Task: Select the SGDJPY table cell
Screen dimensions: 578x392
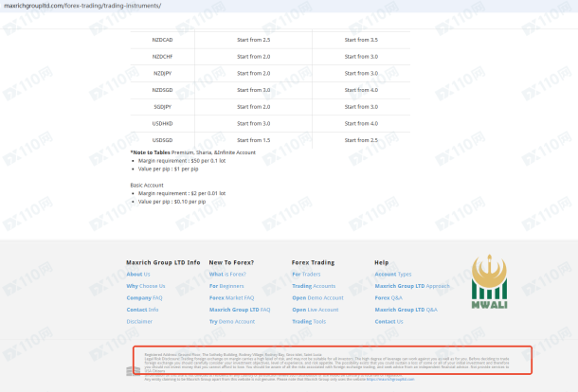Action: tap(163, 107)
